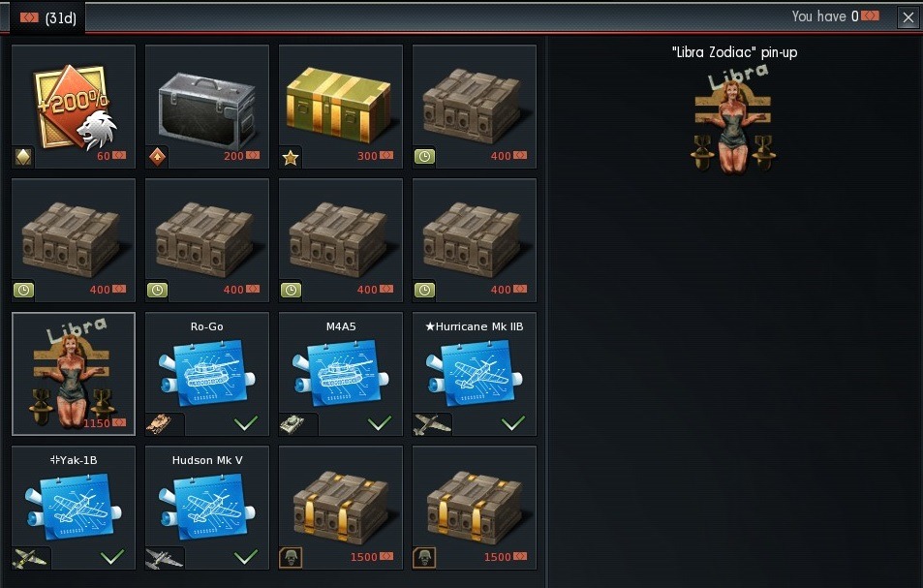Select the Yak-1B aircraft blueprint
Image resolution: width=923 pixels, height=588 pixels.
(x=74, y=508)
